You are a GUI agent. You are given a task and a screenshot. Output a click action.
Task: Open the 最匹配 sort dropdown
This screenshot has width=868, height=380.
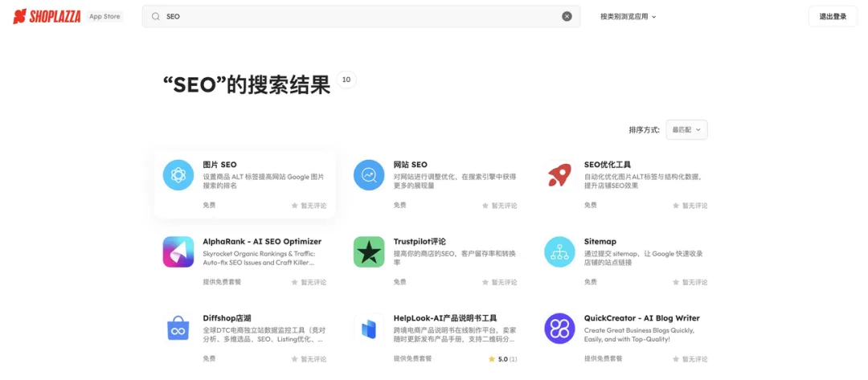[686, 129]
